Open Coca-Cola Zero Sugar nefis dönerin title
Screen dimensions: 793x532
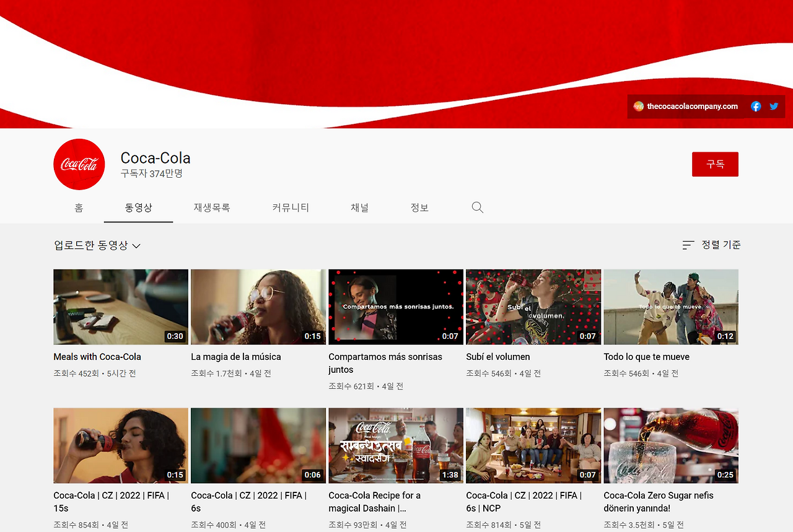[x=659, y=502]
